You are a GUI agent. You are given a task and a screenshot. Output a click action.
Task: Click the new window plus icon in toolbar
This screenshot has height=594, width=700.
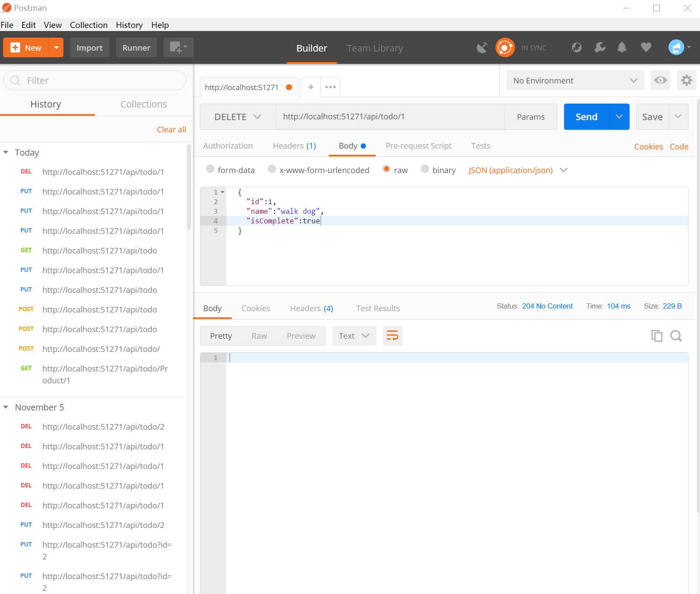(x=178, y=48)
